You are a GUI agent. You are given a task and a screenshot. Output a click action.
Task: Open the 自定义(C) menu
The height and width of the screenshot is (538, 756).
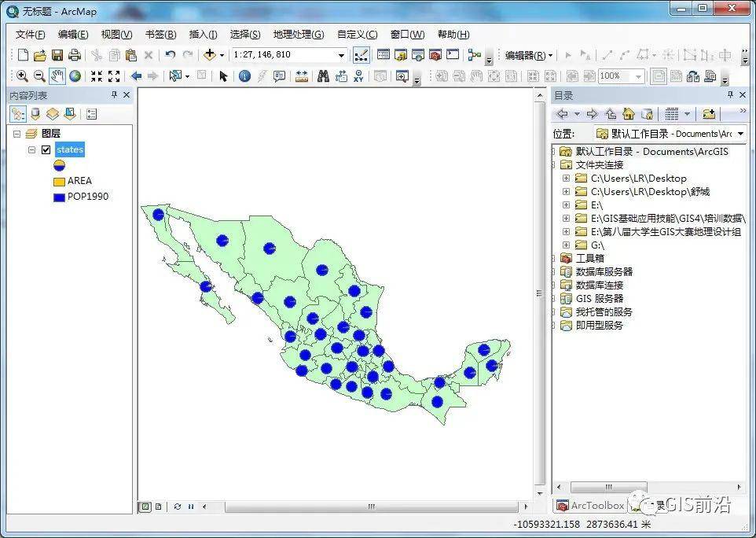(358, 35)
